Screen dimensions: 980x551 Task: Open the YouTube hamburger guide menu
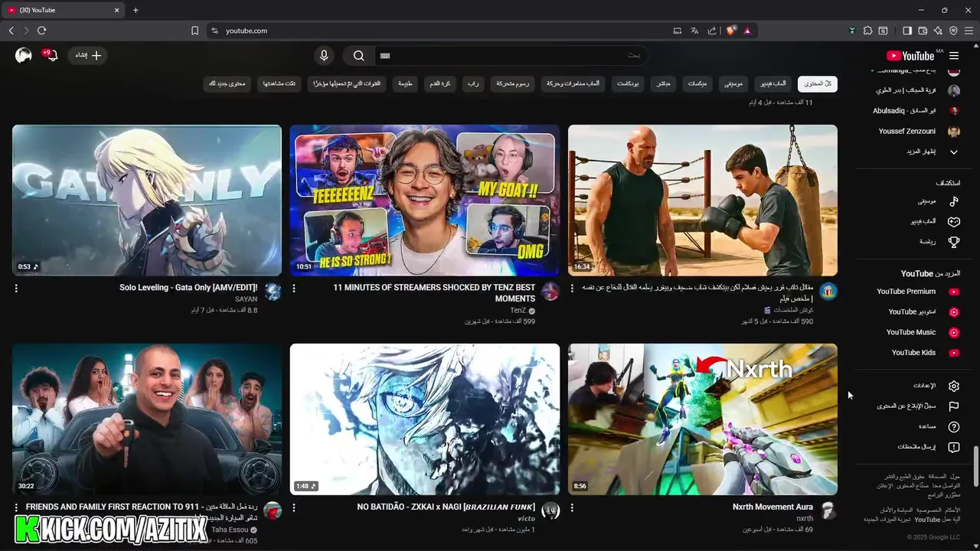[x=954, y=56]
